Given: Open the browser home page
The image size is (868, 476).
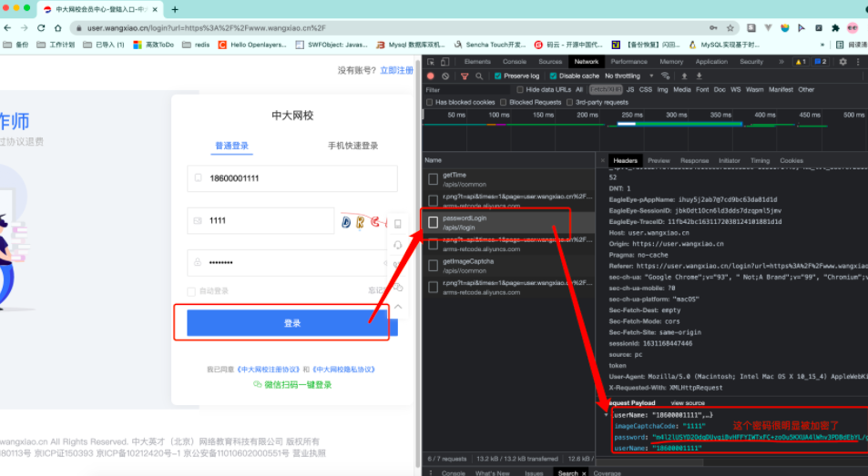Looking at the screenshot, I should (58, 27).
